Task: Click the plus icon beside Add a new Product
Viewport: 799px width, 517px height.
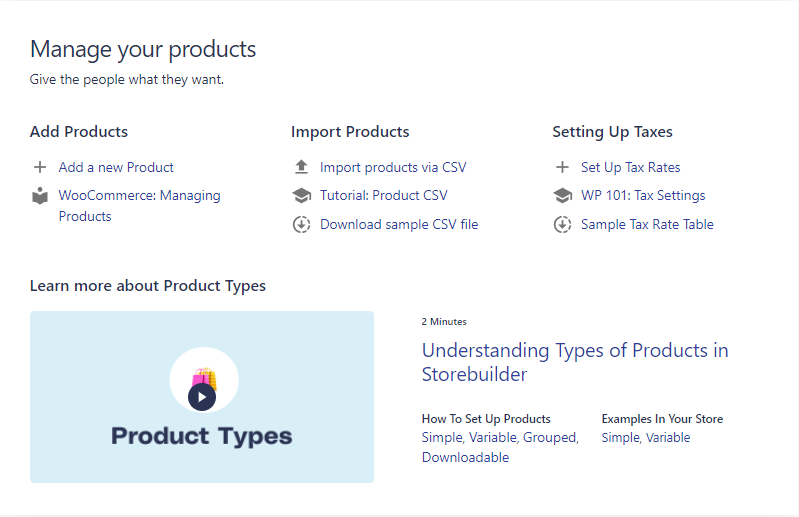Action: pos(40,167)
